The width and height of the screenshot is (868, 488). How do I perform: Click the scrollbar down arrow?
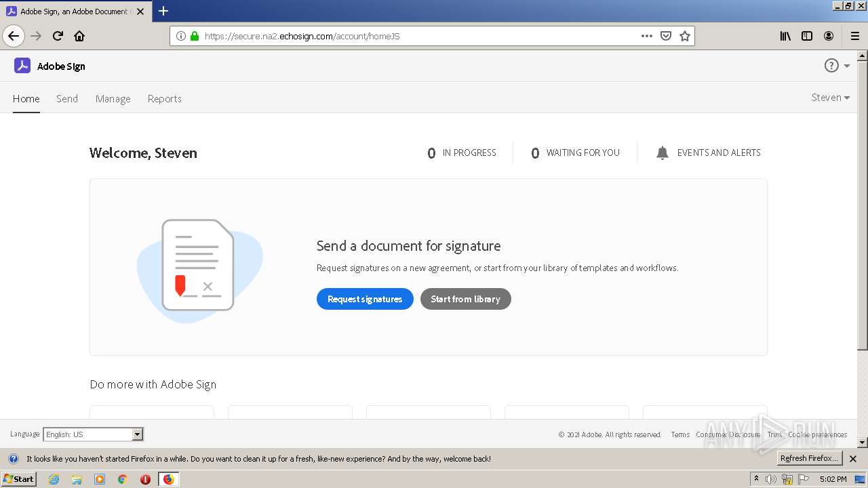[x=863, y=443]
